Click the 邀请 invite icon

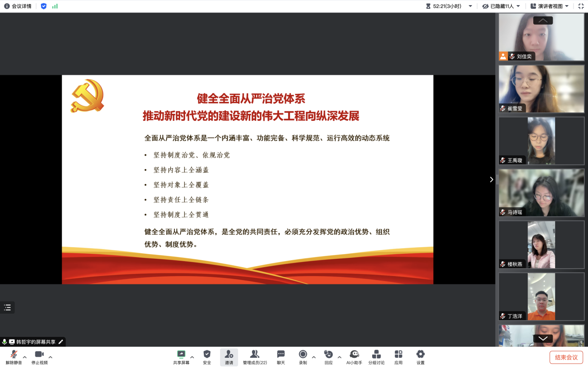(x=229, y=357)
